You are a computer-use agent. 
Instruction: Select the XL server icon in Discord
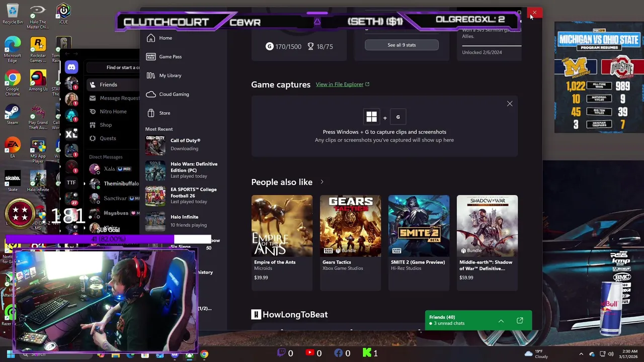71,134
